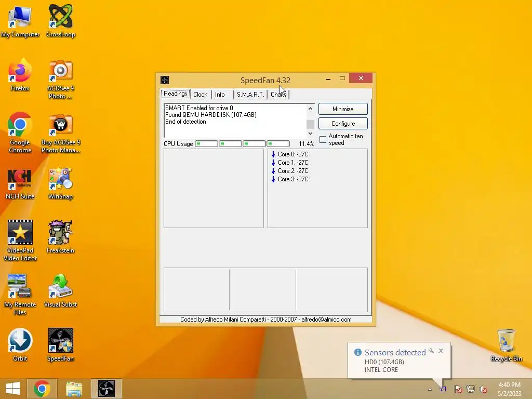This screenshot has height=399, width=532.
Task: Click the SpeedFan tray icon
Action: tap(443, 389)
